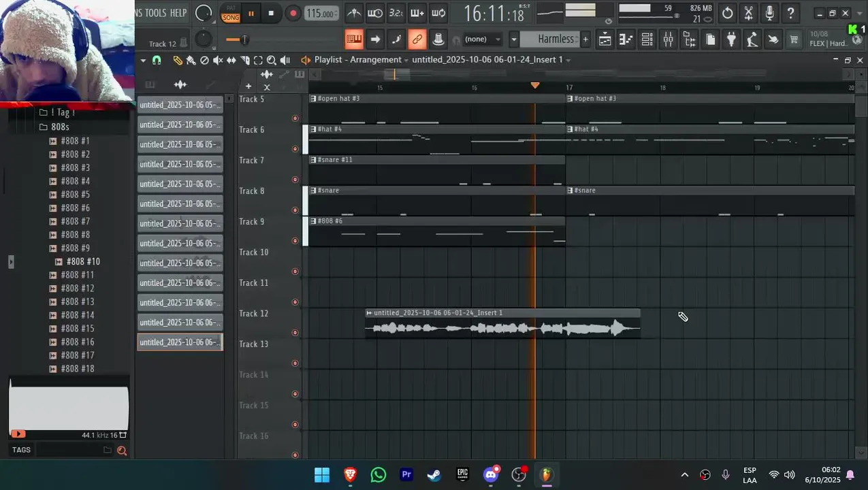Open the TOOLS menu
The width and height of the screenshot is (868, 490).
[155, 13]
